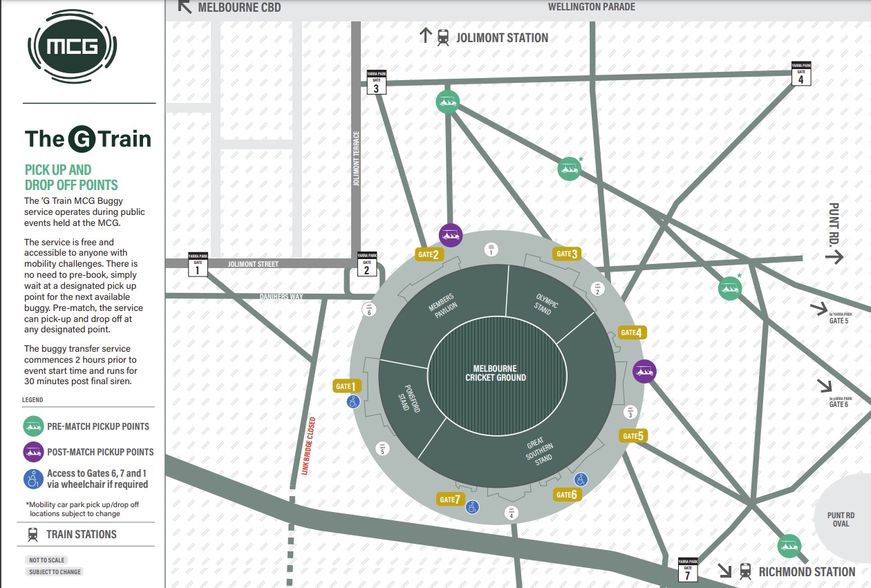Click the arrow pointing to Yarra Park Gate 5
The width and height of the screenshot is (871, 588).
click(818, 309)
